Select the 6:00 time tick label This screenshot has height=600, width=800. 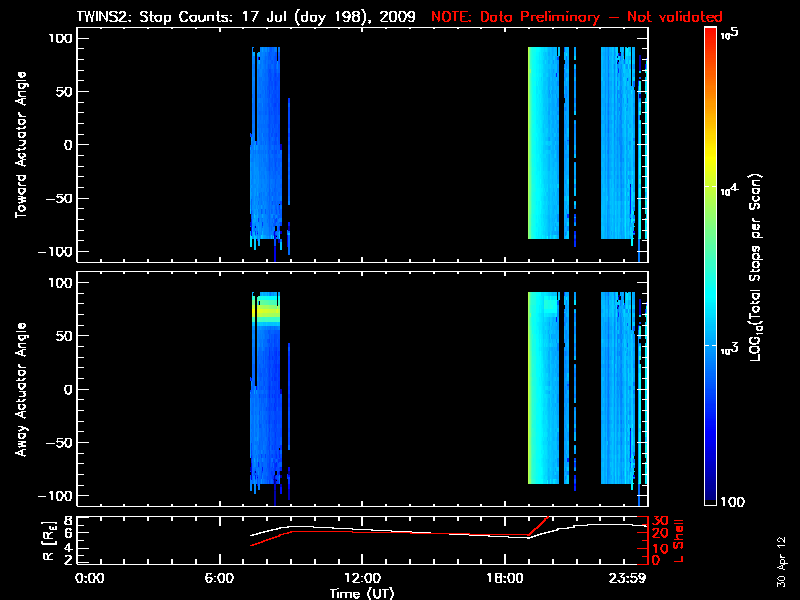pyautogui.click(x=226, y=578)
